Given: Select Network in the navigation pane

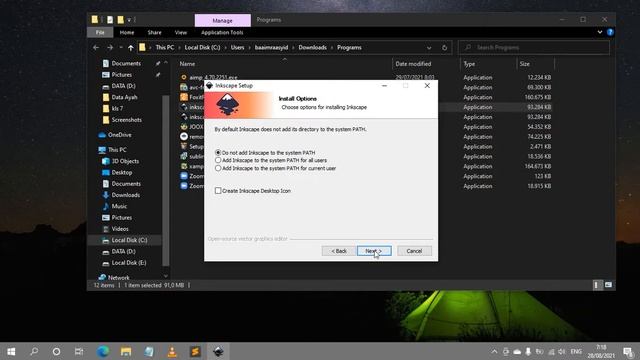Looking at the screenshot, I should point(118,278).
